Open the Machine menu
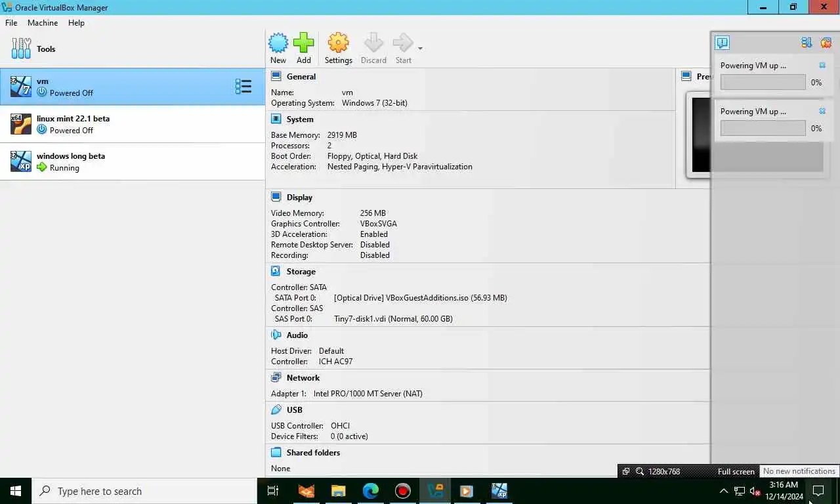840x504 pixels. (43, 22)
